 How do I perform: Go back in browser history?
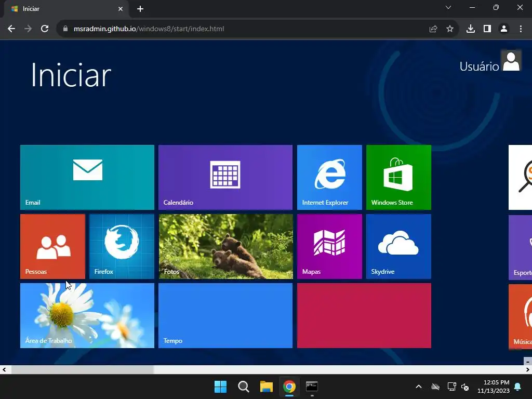click(11, 29)
